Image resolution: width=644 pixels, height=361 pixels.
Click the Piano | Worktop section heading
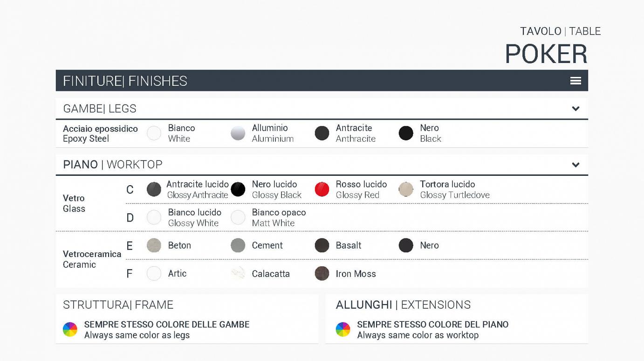[113, 165]
